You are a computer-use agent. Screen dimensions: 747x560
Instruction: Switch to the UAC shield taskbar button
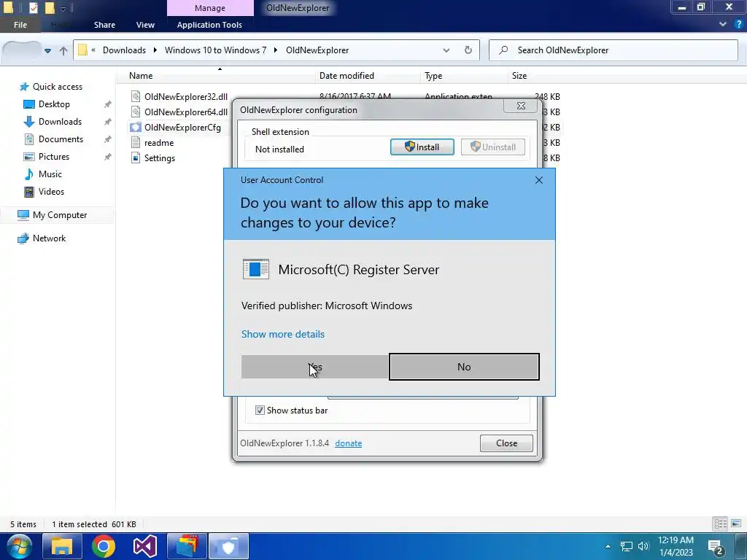click(x=228, y=546)
